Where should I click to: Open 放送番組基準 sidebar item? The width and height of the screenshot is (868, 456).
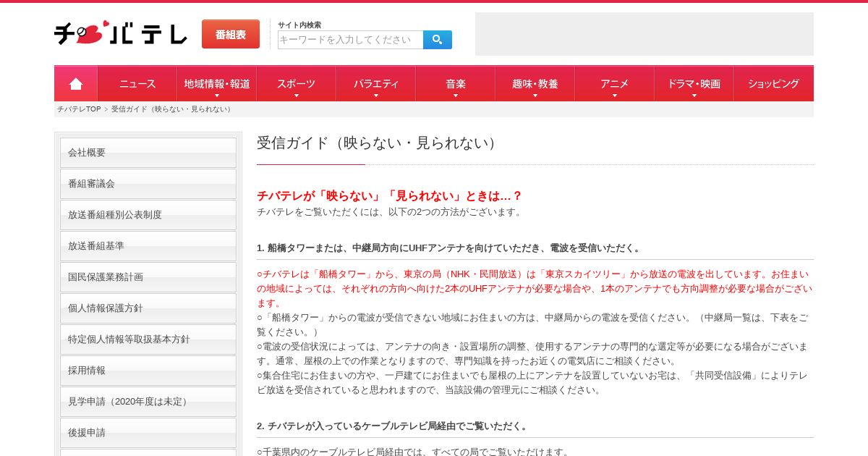tap(148, 246)
